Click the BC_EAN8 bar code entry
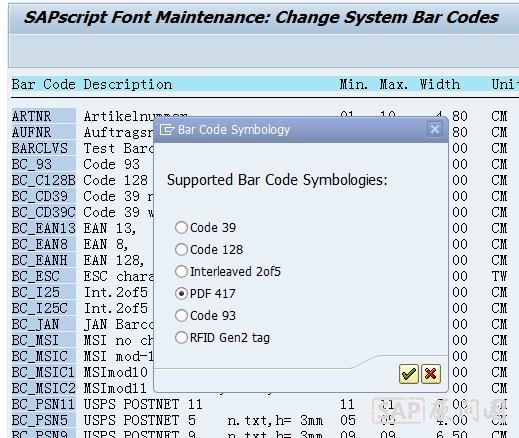 pyautogui.click(x=44, y=244)
